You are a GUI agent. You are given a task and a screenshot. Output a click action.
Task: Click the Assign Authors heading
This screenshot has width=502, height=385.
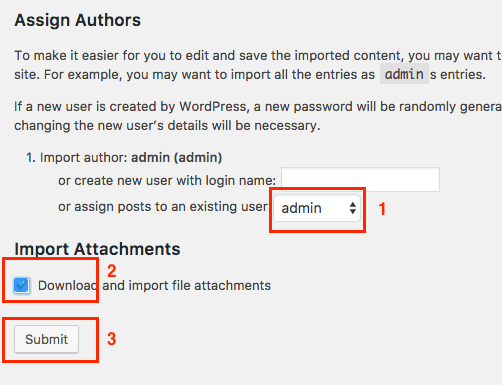coord(78,20)
